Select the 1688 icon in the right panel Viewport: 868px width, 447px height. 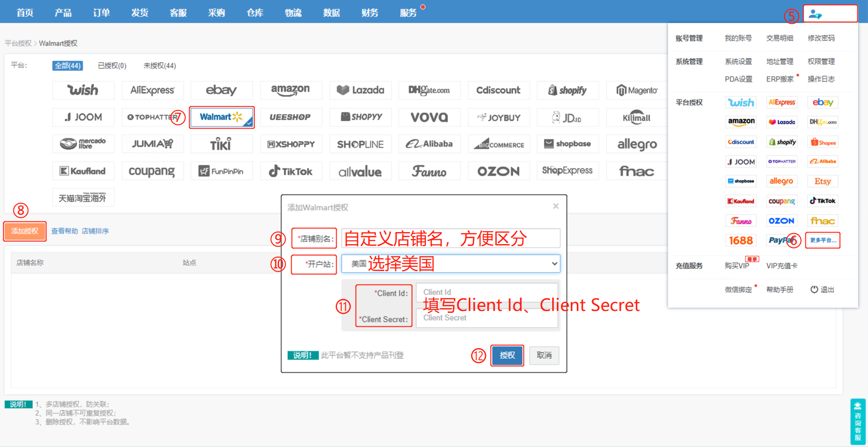click(741, 240)
